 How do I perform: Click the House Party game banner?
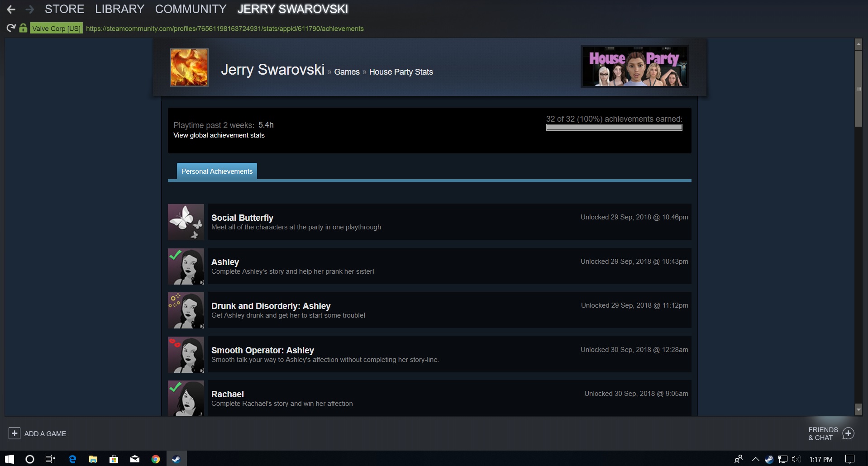(x=634, y=67)
